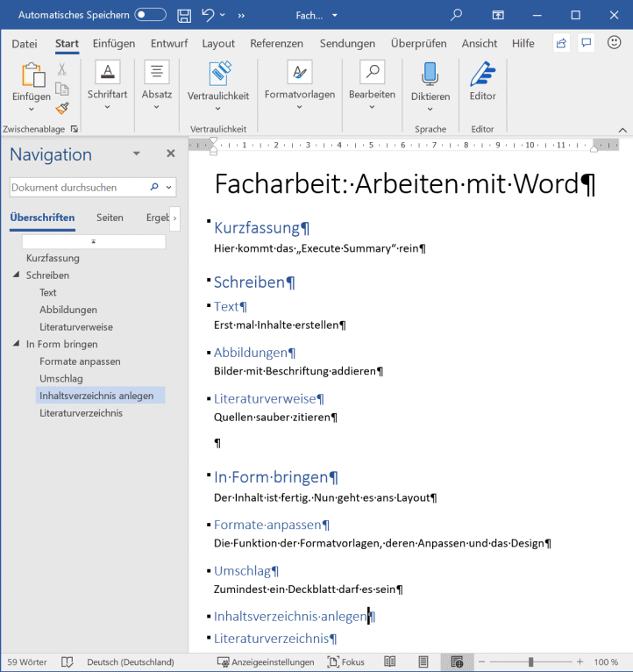The image size is (633, 672).
Task: Click the proofing book icon in status bar
Action: coord(68,662)
